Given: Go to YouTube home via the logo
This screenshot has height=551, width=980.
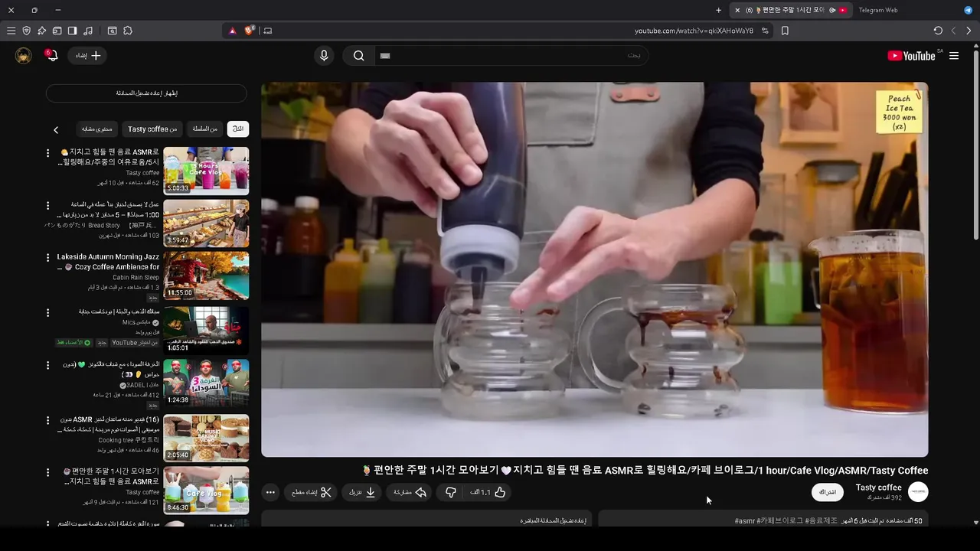Looking at the screenshot, I should pyautogui.click(x=911, y=55).
